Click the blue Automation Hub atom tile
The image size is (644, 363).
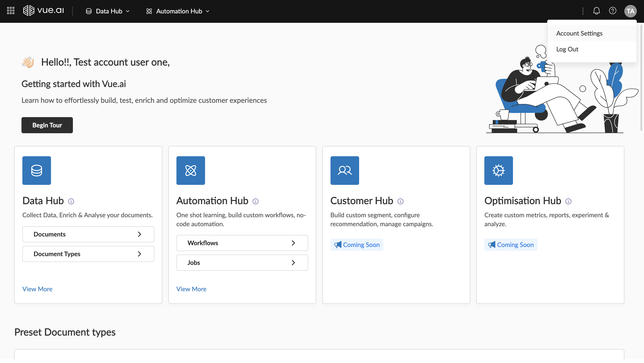(191, 171)
